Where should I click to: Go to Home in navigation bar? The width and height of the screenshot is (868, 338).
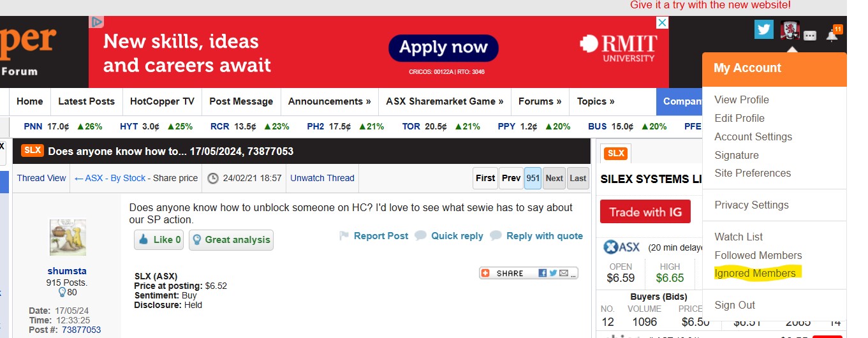coord(30,101)
